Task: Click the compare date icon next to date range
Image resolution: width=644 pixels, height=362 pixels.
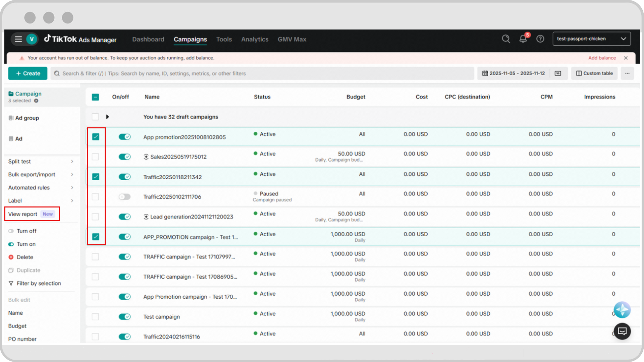Action: pyautogui.click(x=558, y=73)
